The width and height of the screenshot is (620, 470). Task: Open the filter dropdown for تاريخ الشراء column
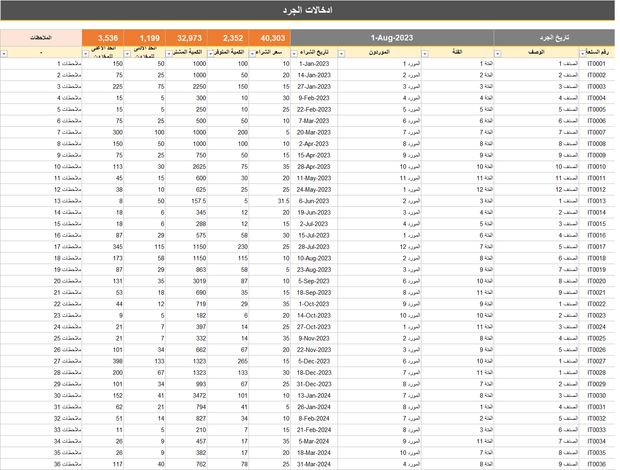pos(294,54)
